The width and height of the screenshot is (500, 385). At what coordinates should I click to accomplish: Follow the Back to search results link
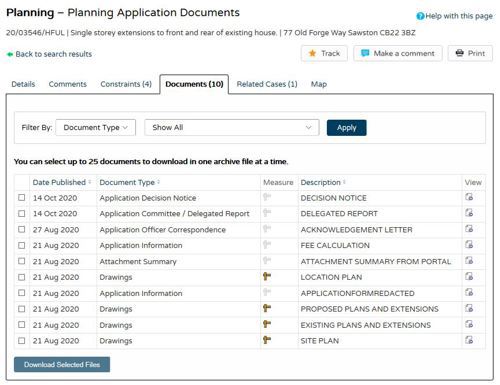click(54, 54)
